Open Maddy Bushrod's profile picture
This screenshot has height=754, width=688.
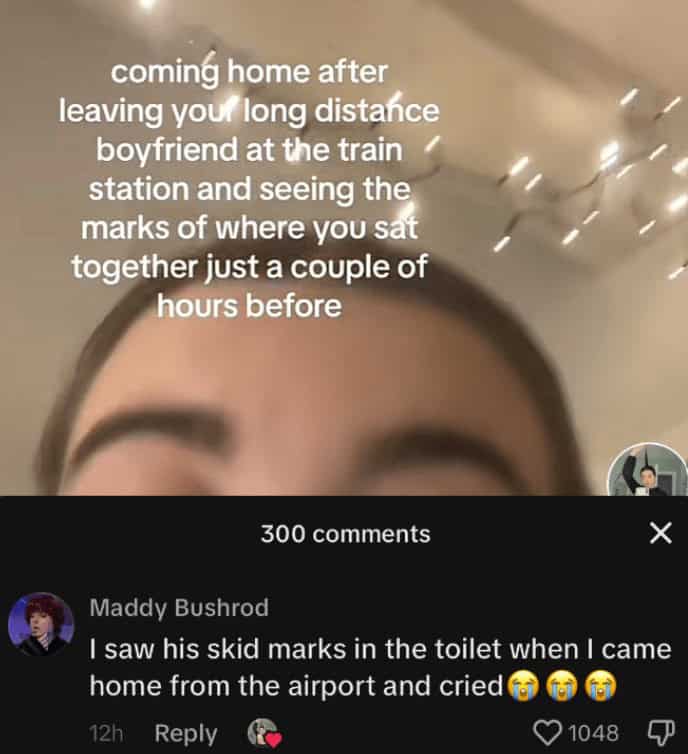41,624
